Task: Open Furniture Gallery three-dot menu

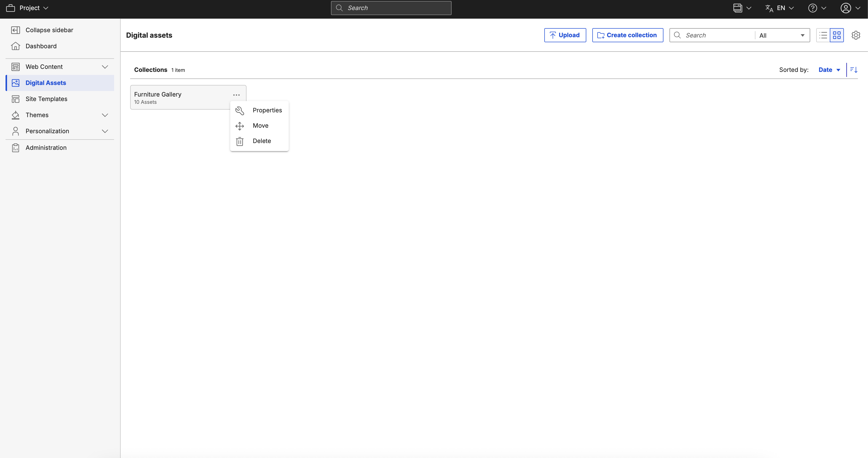Action: point(236,95)
